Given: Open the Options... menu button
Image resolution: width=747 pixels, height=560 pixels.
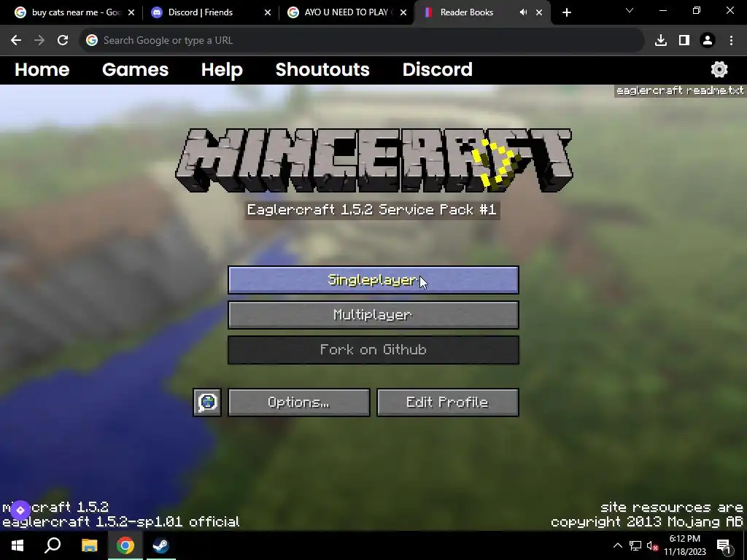Looking at the screenshot, I should 298,402.
